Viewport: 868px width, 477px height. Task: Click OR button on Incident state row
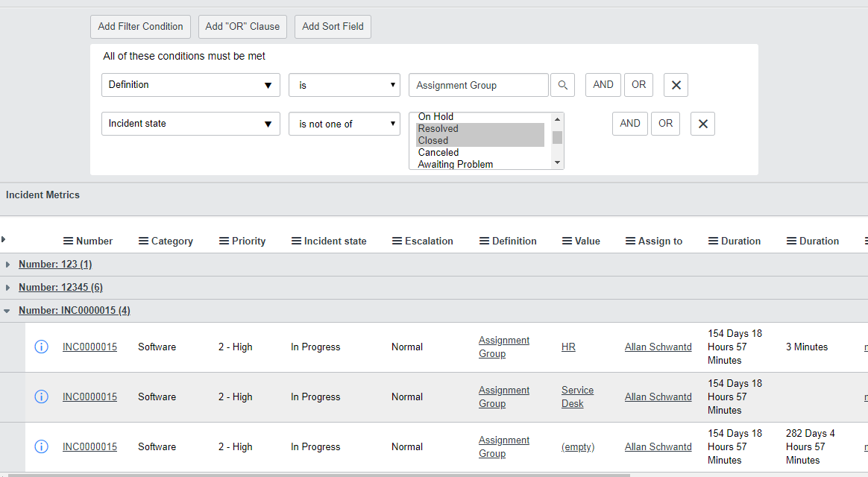click(665, 124)
